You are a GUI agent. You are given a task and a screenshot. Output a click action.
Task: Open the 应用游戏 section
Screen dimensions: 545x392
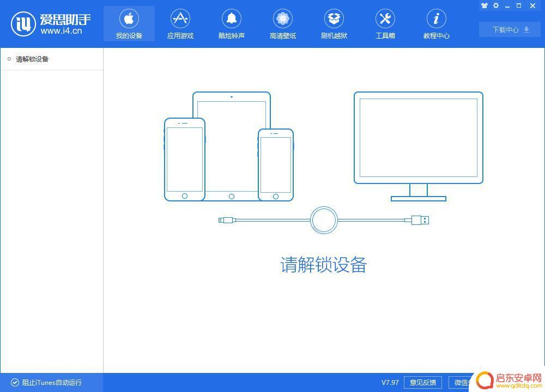180,23
